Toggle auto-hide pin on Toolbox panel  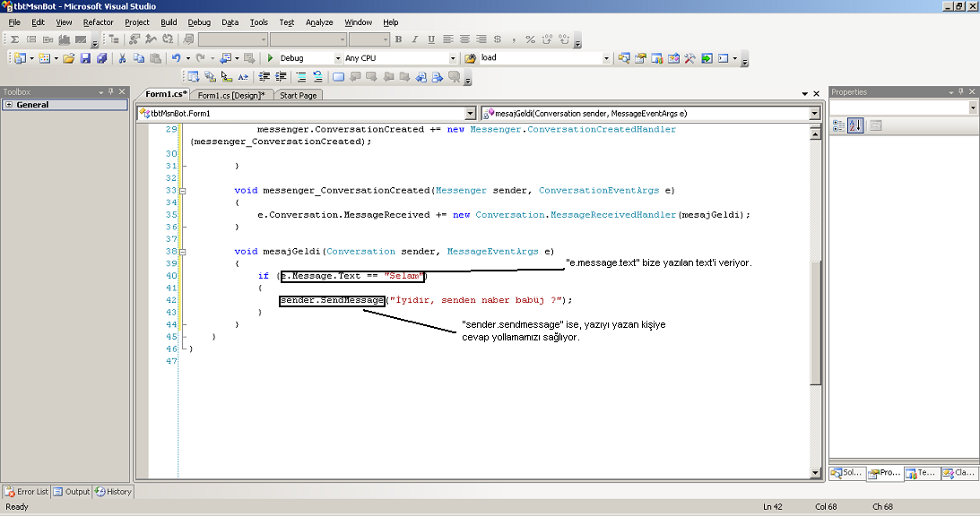(x=110, y=92)
